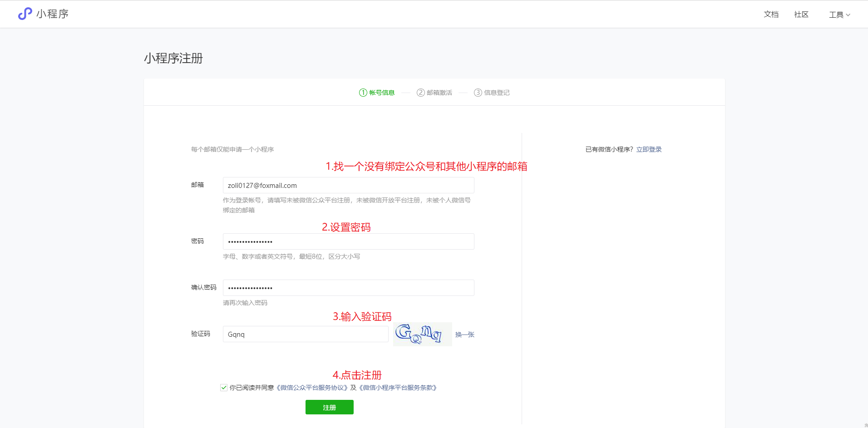
Task: Click the hint text 请再次输入密码
Action: 245,303
